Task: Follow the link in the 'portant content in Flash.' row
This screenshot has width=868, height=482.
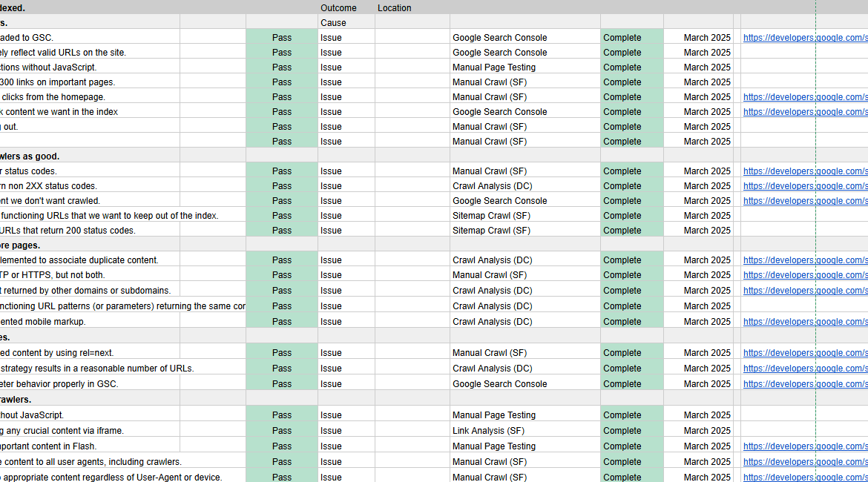Action: coord(806,446)
